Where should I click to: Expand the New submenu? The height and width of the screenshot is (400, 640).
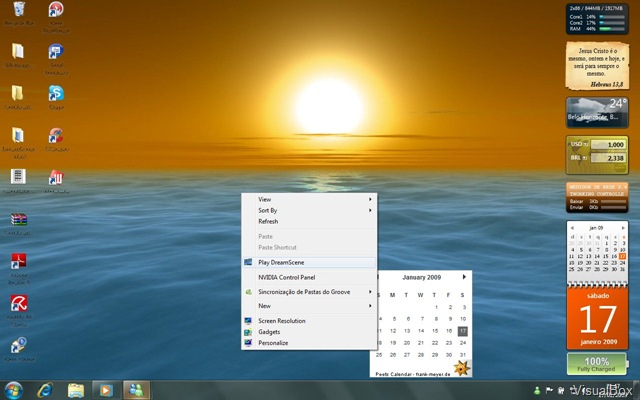(309, 306)
